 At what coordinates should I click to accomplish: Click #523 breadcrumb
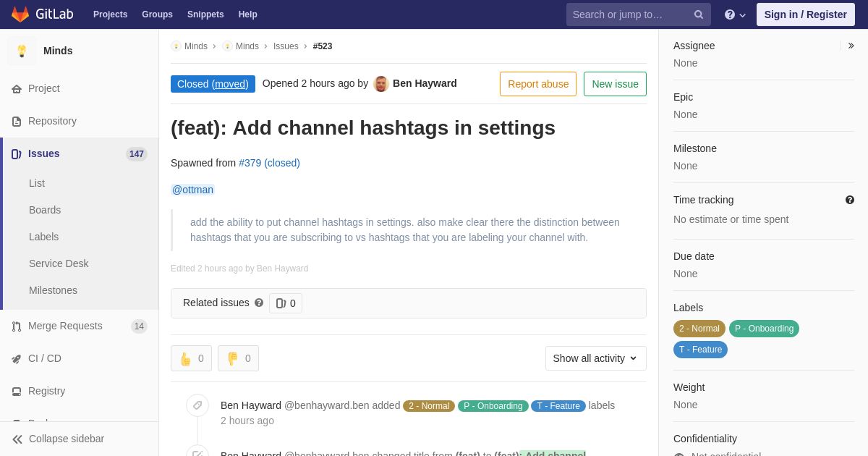click(x=323, y=46)
